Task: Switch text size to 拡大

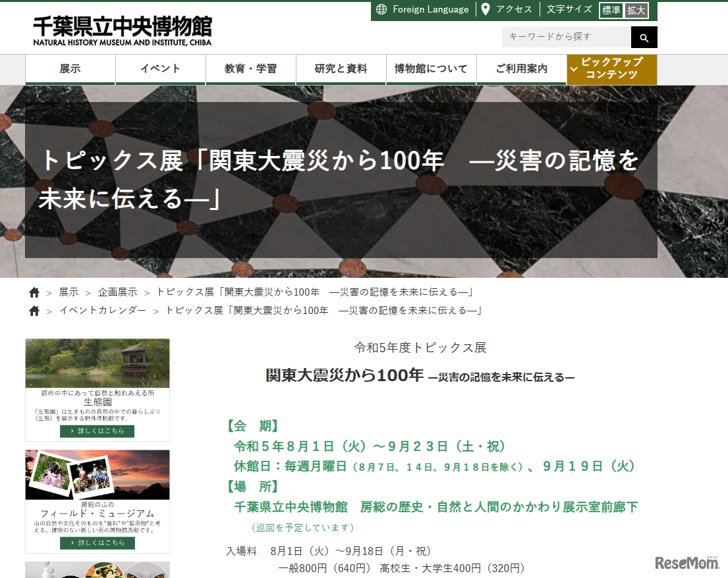Action: click(x=636, y=11)
